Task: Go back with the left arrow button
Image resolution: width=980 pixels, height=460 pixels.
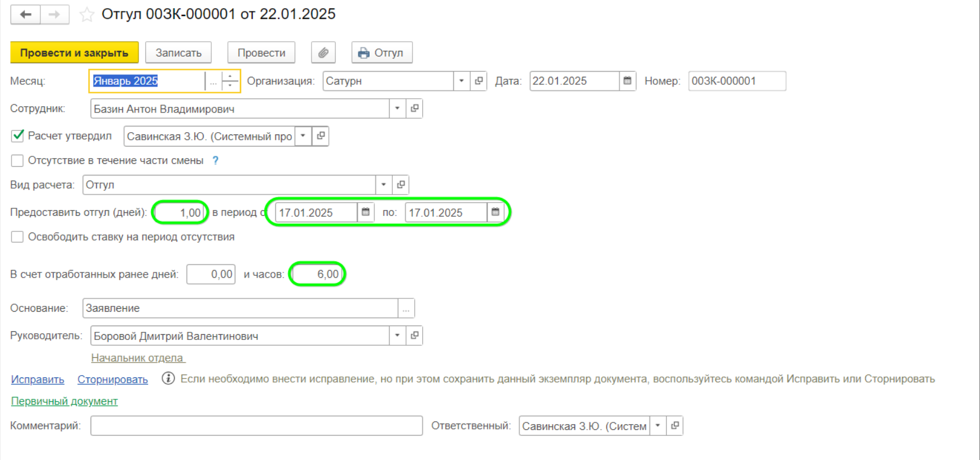Action: point(25,14)
